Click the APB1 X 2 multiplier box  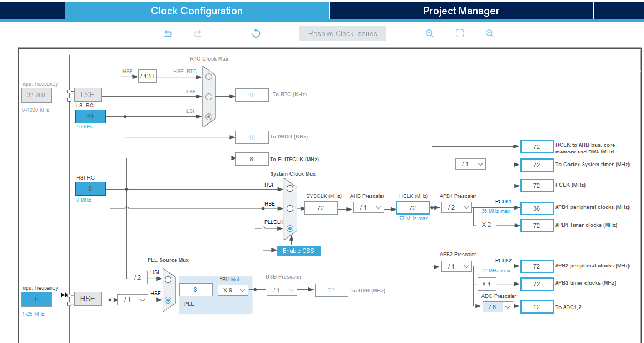tap(486, 225)
